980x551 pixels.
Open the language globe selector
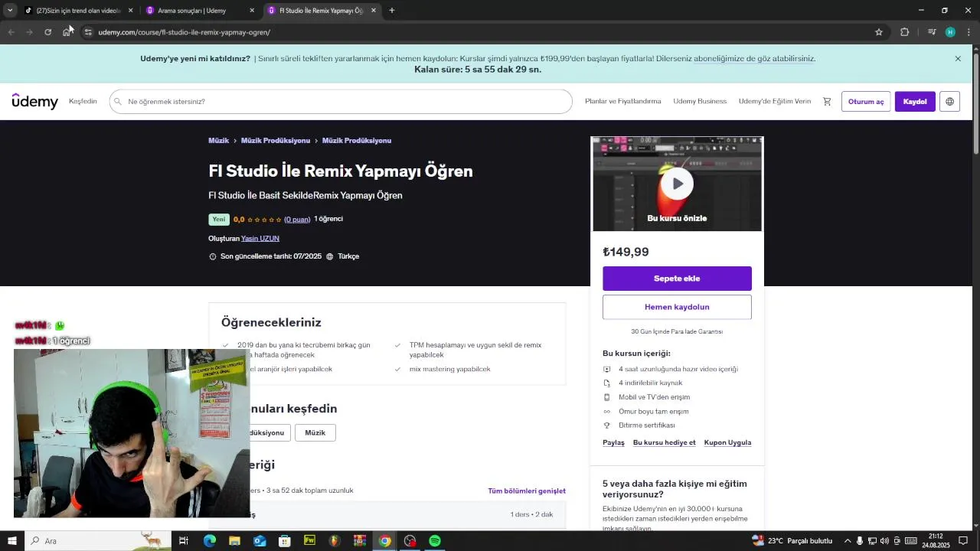[x=949, y=102]
